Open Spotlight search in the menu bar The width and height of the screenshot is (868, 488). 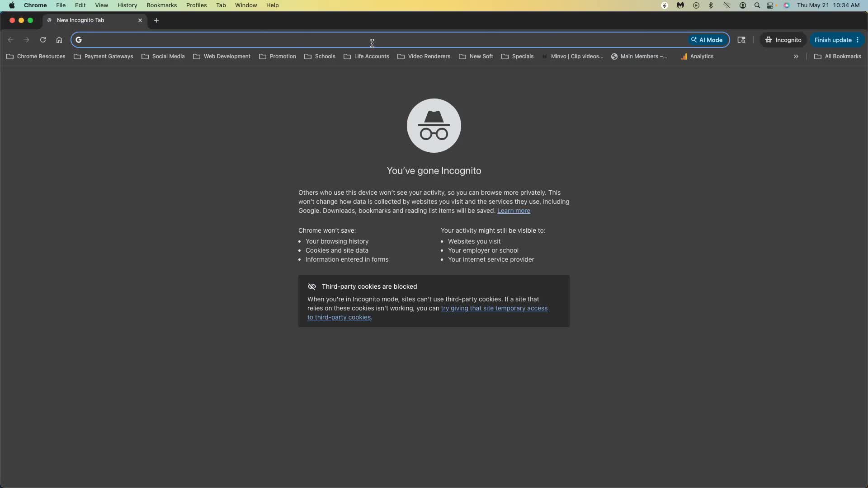(757, 5)
